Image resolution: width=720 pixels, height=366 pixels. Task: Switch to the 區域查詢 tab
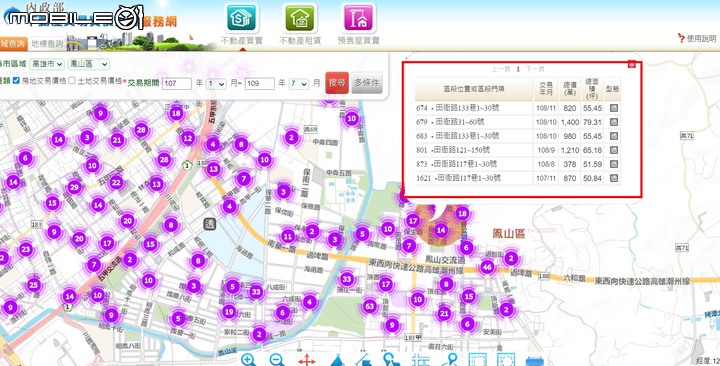pos(13,44)
